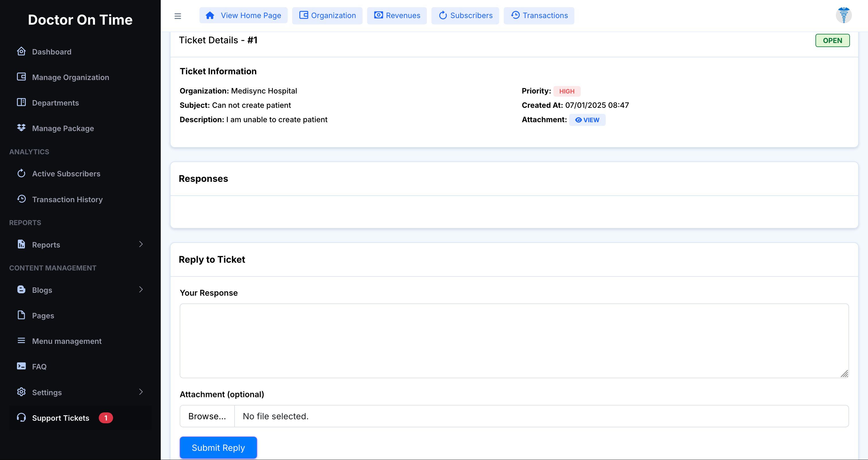Click the resize handle of response textarea

pos(844,374)
